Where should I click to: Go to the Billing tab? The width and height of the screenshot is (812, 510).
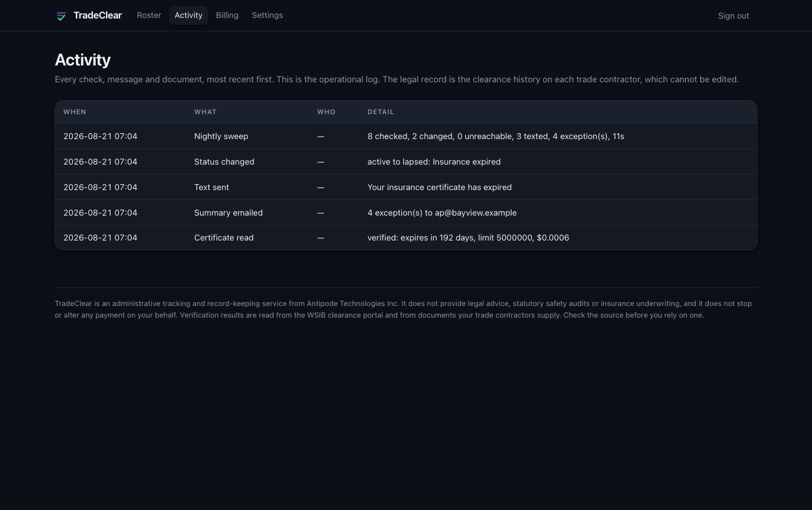point(227,16)
